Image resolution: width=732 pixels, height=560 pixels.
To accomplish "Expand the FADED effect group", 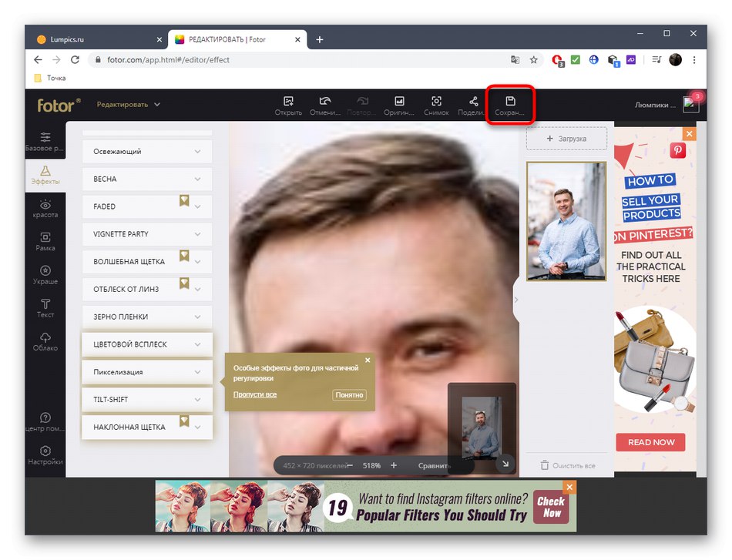I will point(147,206).
